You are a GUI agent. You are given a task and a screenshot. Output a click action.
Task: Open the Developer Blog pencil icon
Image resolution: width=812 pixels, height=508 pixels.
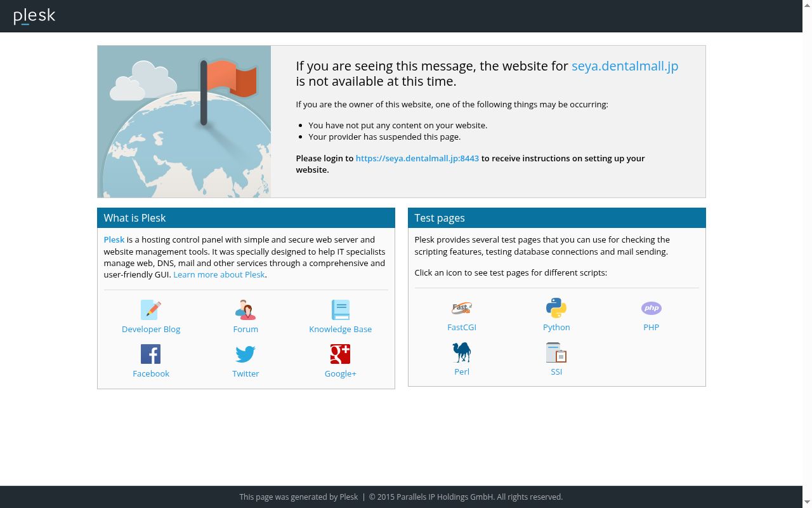coord(151,310)
